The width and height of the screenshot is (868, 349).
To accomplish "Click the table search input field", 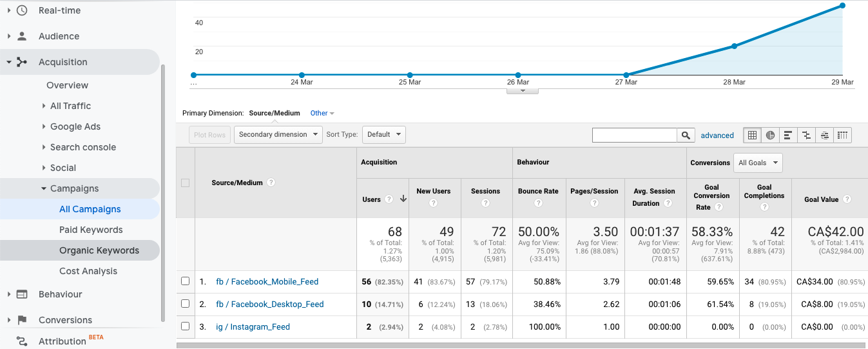I will 634,135.
